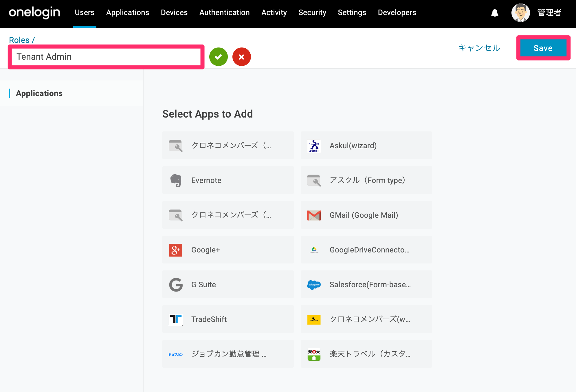The image size is (576, 392).
Task: Click the GMail envelope icon
Action: [x=314, y=215]
